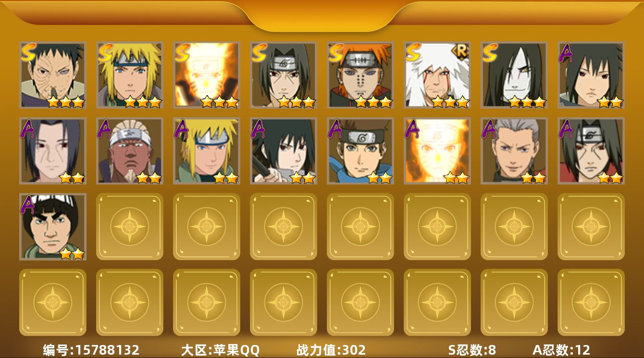The height and width of the screenshot is (358, 644).
Task: Choose the A-rank Sasuke holding a sword
Action: tap(284, 151)
